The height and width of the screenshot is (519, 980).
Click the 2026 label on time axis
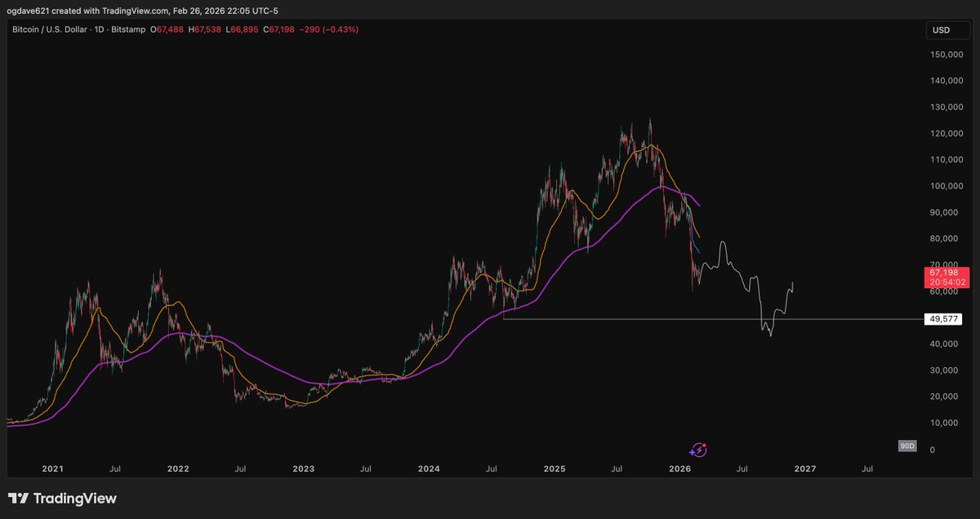click(x=679, y=469)
